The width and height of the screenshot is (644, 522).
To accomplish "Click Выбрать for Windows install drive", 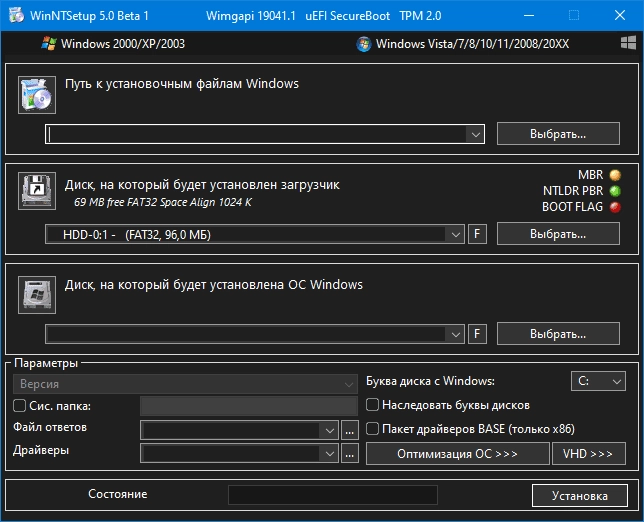I will tap(558, 333).
